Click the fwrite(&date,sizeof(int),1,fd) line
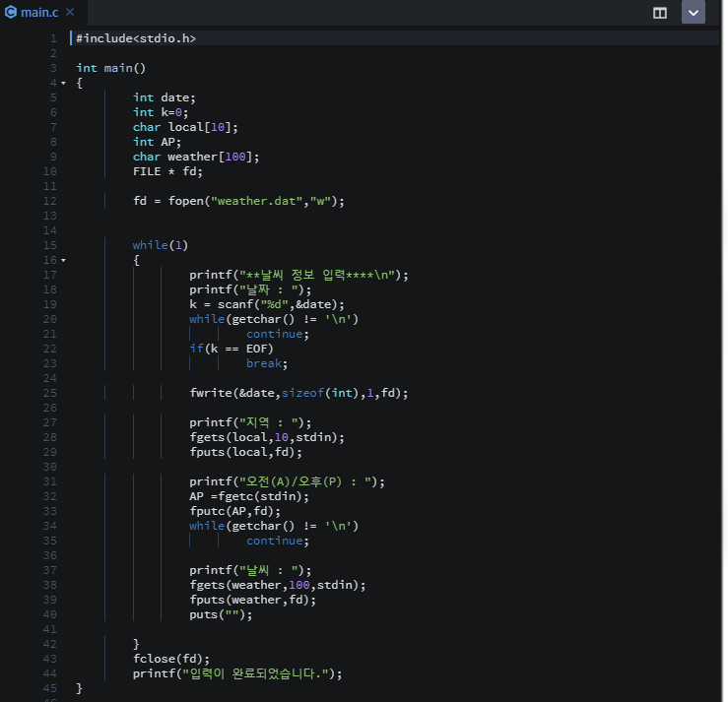 [298, 393]
